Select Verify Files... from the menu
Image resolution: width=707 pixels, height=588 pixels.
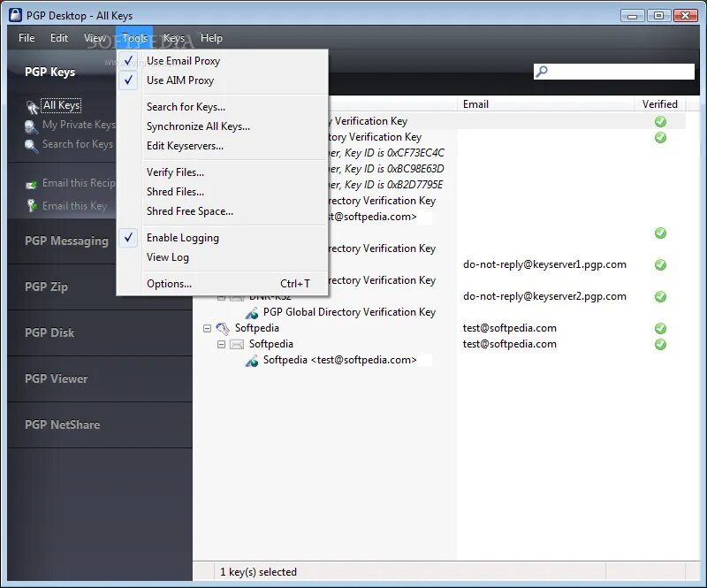point(222,172)
